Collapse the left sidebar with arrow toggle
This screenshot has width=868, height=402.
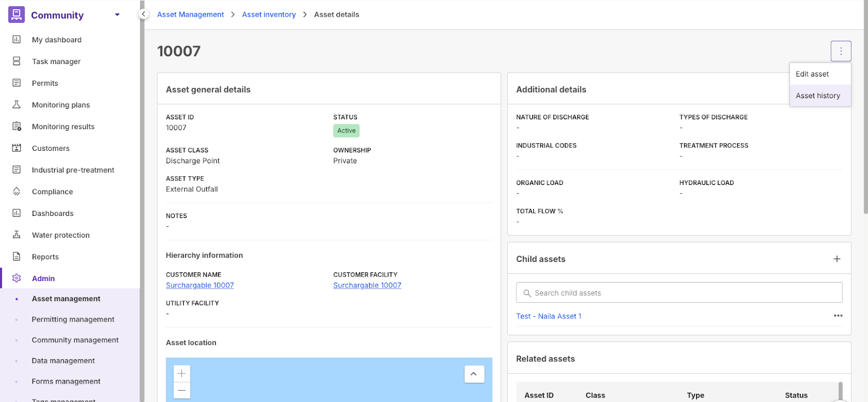point(143,14)
